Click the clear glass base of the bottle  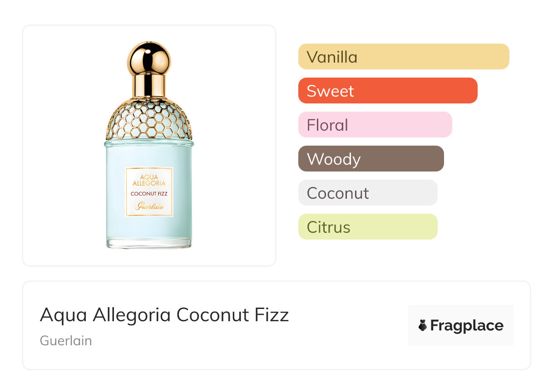tap(149, 243)
